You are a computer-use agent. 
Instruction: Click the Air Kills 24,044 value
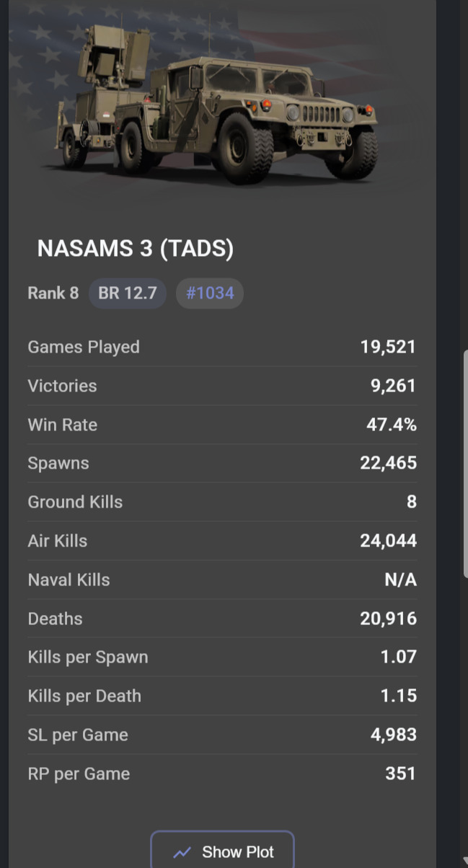point(388,541)
